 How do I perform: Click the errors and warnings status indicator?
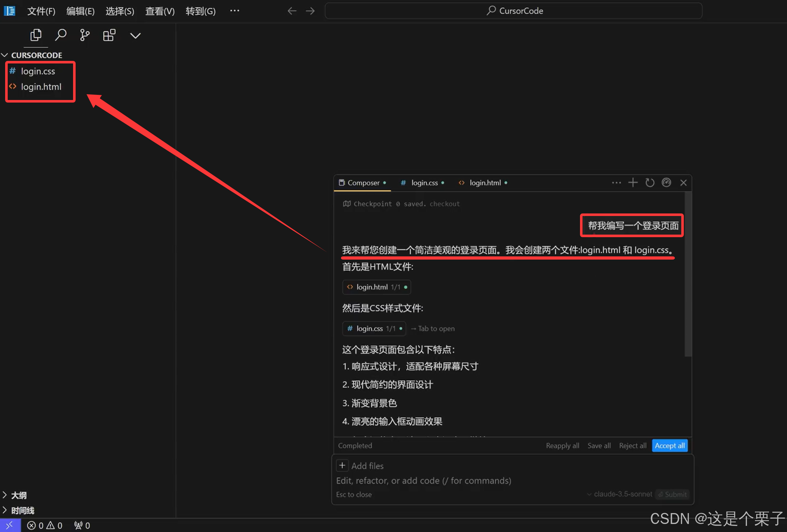coord(45,525)
